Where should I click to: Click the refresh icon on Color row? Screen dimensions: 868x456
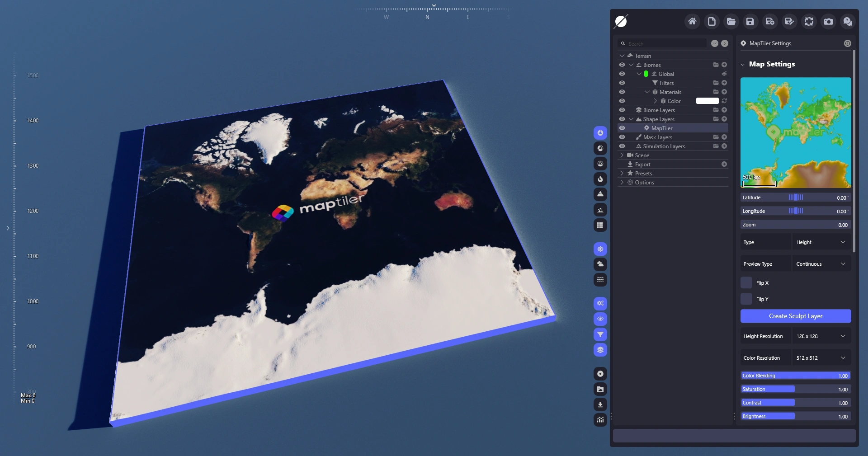(724, 101)
